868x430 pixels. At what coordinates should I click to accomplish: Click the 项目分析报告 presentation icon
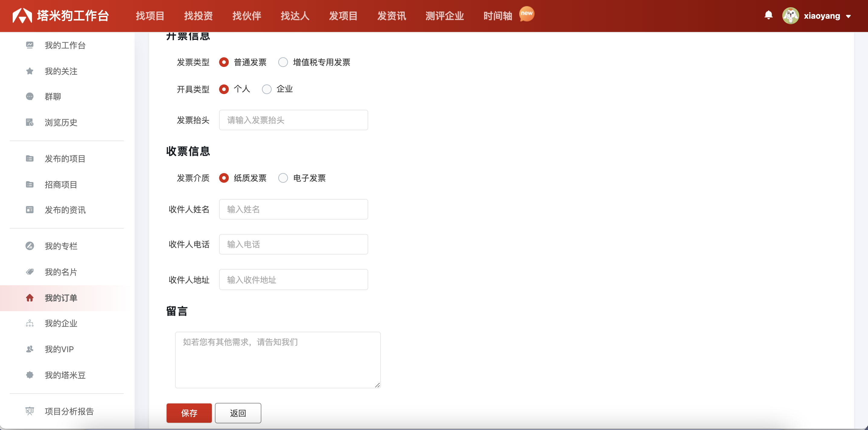tap(30, 411)
